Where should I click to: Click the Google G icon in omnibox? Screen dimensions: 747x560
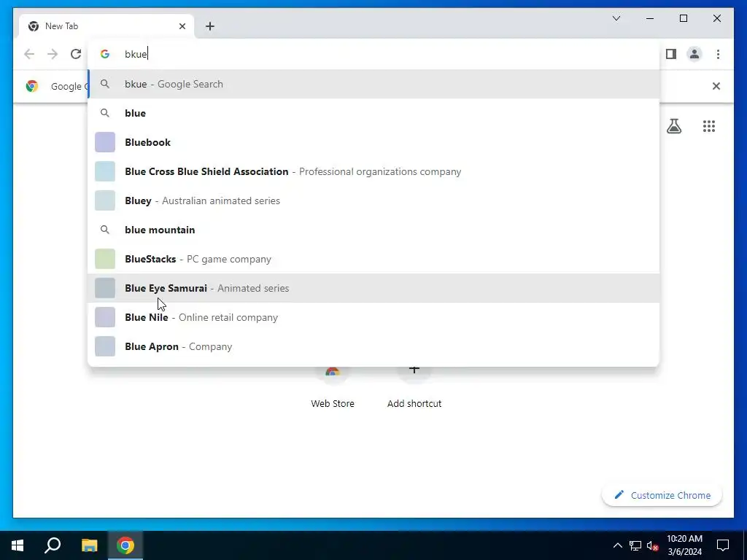pyautogui.click(x=105, y=54)
